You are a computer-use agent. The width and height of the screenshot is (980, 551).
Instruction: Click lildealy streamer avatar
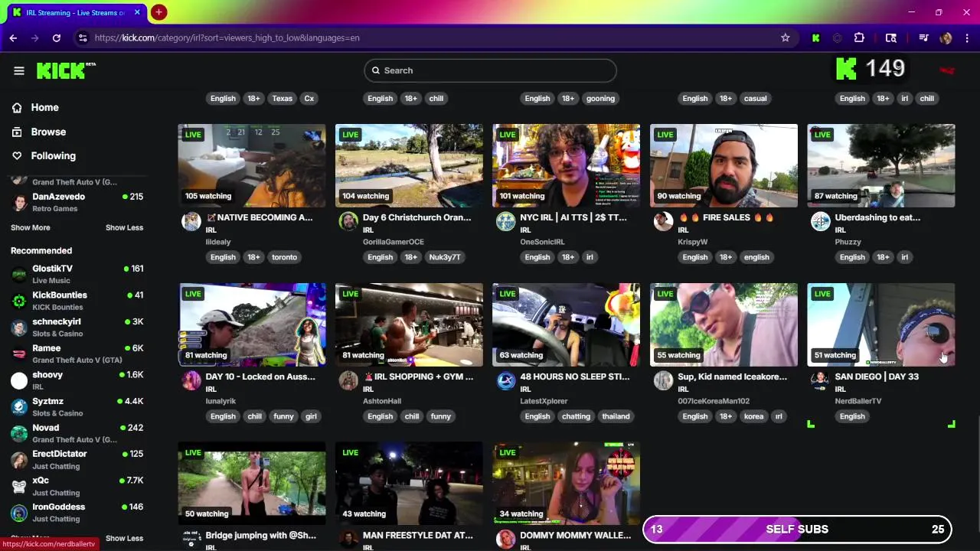click(191, 222)
